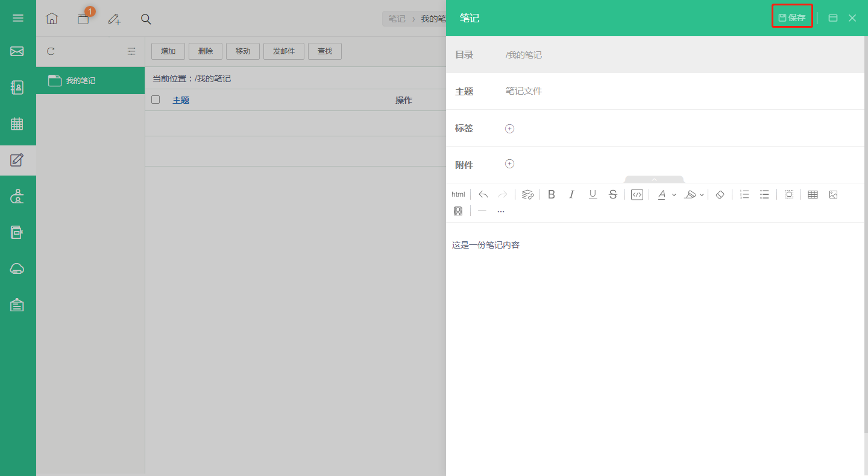Open the hamburger menu in the sidebar

(18, 18)
